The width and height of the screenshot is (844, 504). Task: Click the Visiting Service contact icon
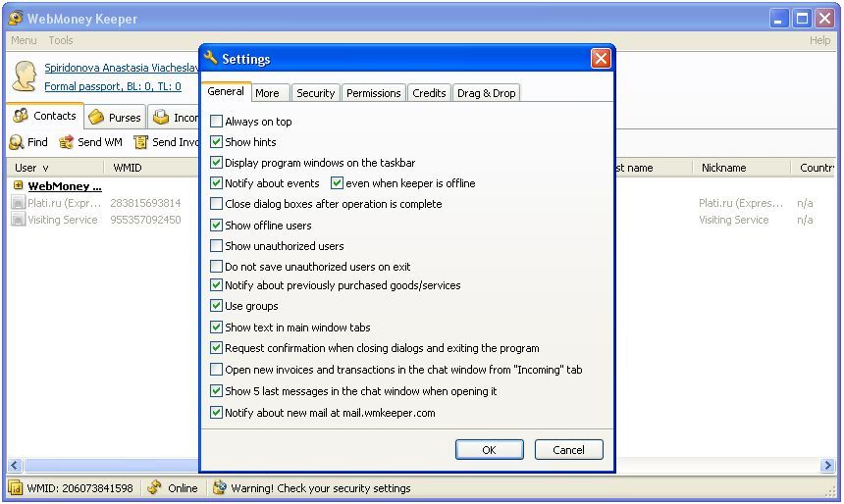(x=19, y=220)
